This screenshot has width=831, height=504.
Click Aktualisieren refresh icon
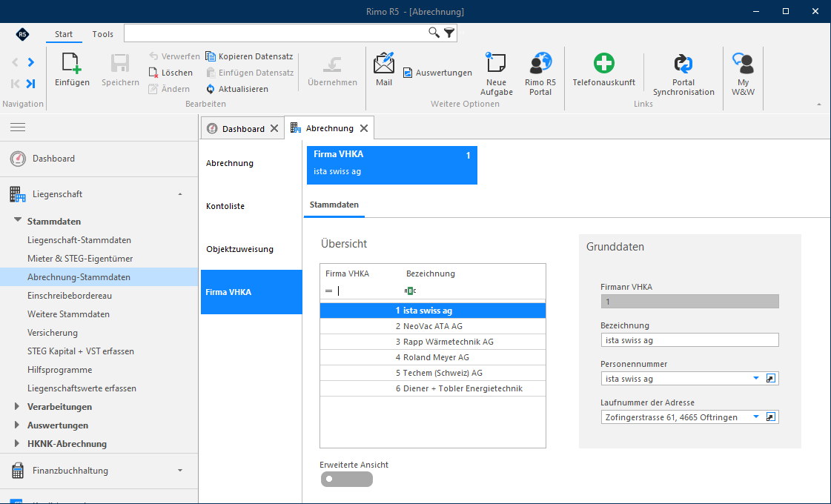[211, 89]
